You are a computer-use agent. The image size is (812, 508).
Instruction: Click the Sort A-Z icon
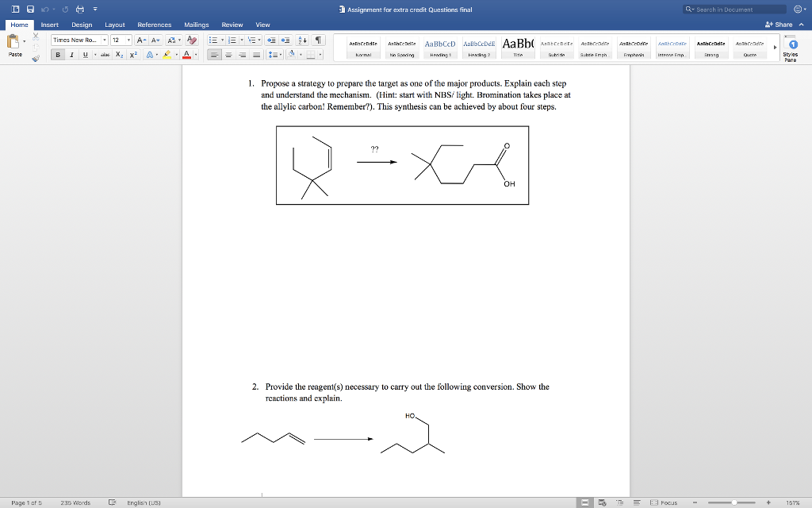(x=302, y=40)
